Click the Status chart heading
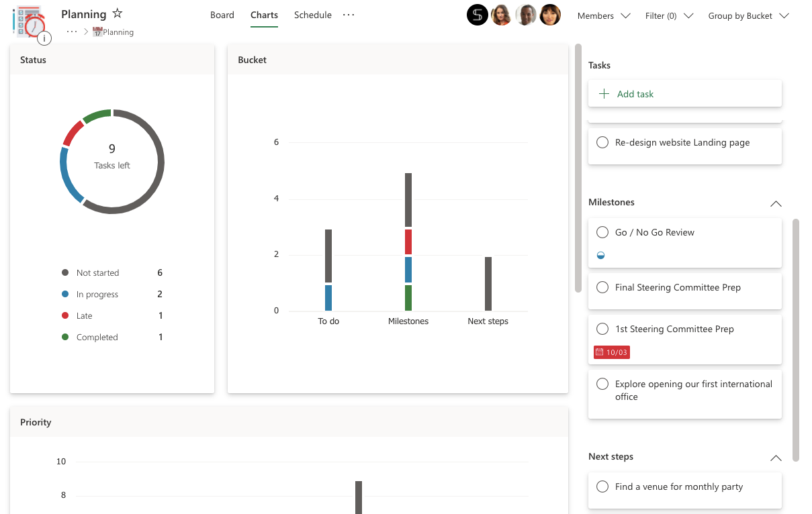Image resolution: width=812 pixels, height=514 pixels. coord(34,60)
